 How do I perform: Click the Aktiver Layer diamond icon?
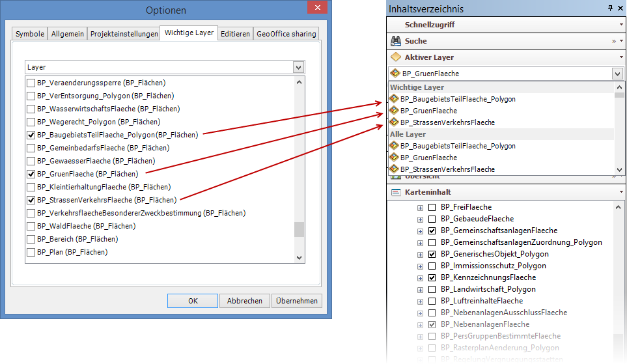click(x=396, y=57)
